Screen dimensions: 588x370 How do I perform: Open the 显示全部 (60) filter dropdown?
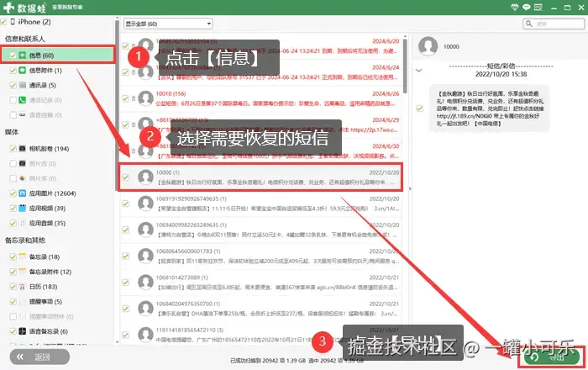[168, 24]
